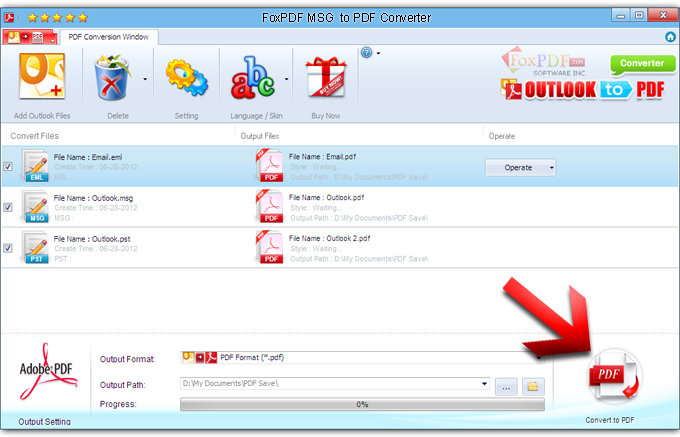Click the PDF icon for Email.pdf
The width and height of the screenshot is (680, 437).
(269, 165)
